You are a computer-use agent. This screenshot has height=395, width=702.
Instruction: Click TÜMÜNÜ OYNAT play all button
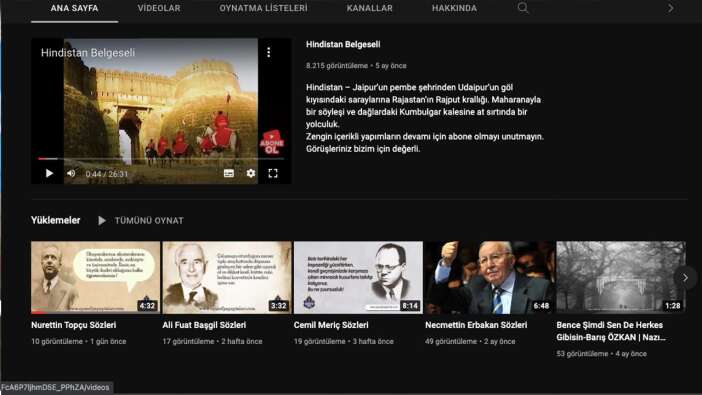coord(141,221)
